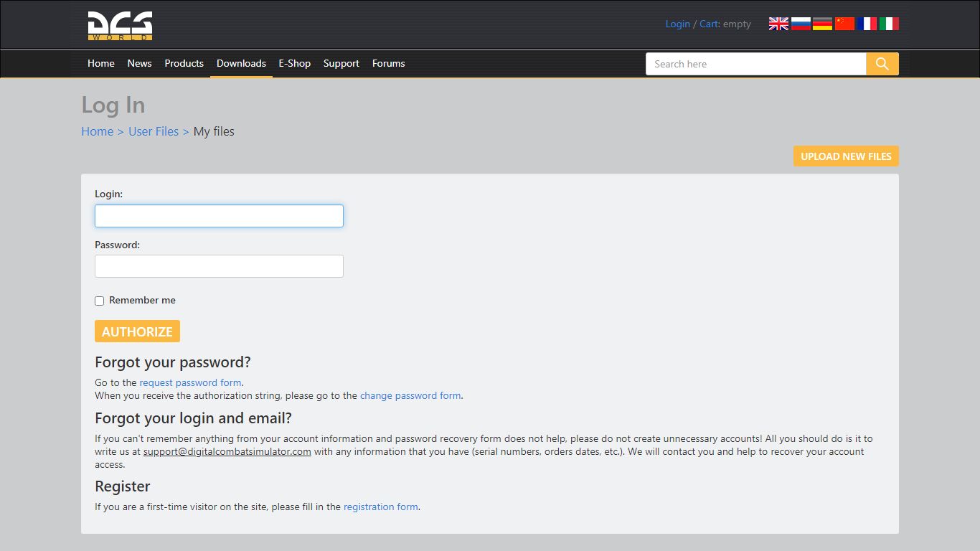Switch language to French flag
This screenshot has height=551, width=980.
pos(867,24)
